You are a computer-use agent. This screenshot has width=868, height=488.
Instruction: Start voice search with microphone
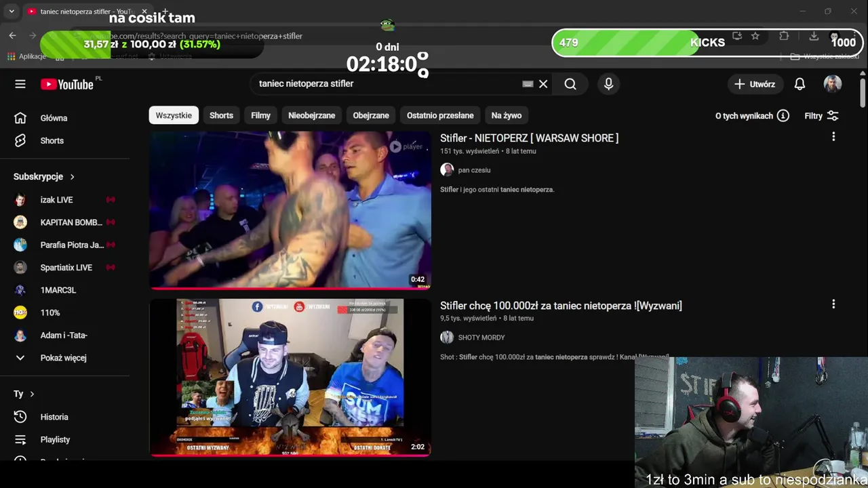click(x=608, y=84)
